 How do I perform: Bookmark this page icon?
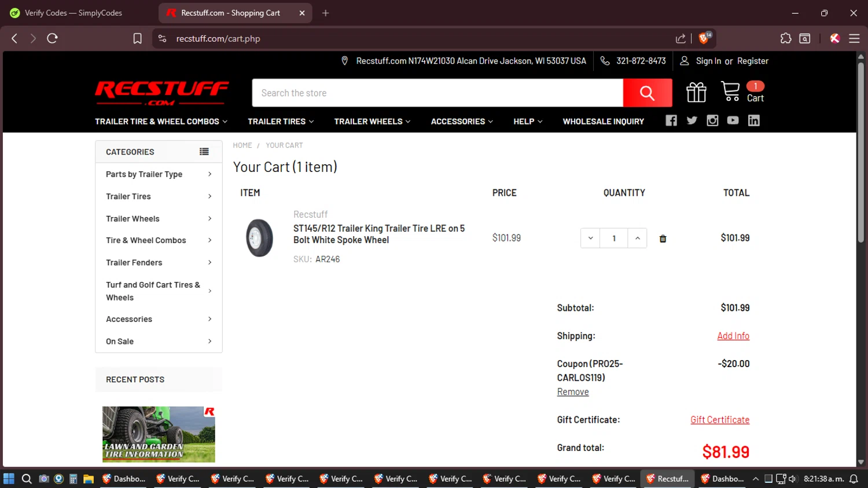[x=137, y=38]
